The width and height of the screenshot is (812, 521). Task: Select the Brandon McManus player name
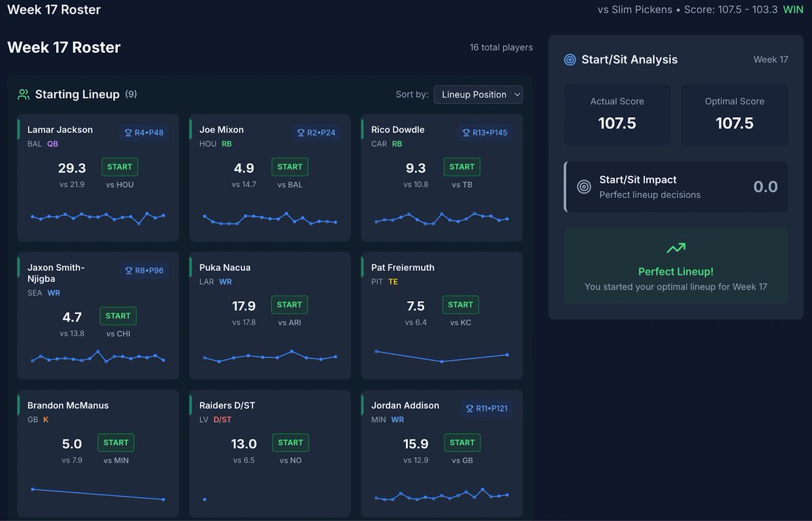point(68,406)
